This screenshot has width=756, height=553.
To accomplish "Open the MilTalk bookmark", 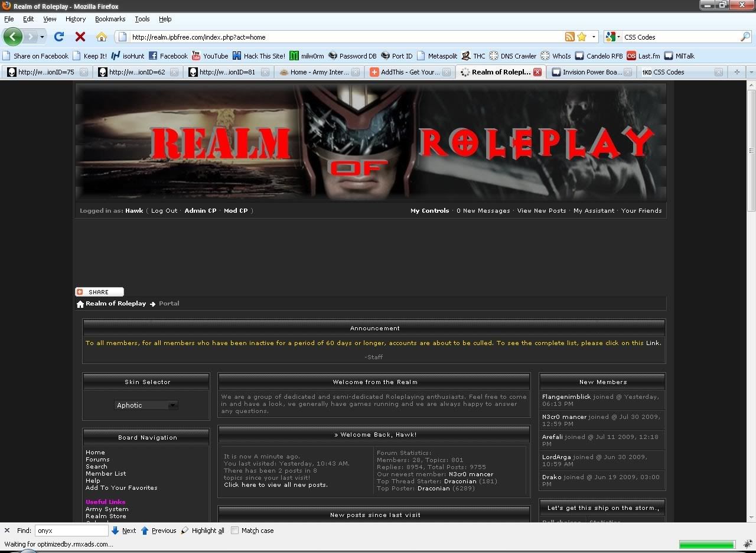I will [679, 56].
